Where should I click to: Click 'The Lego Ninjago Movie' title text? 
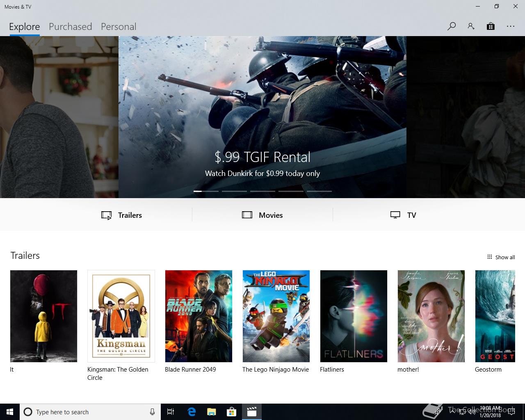click(276, 370)
